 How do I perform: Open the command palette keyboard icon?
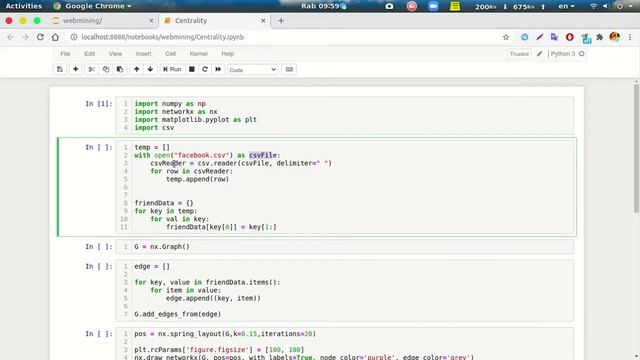click(x=289, y=69)
